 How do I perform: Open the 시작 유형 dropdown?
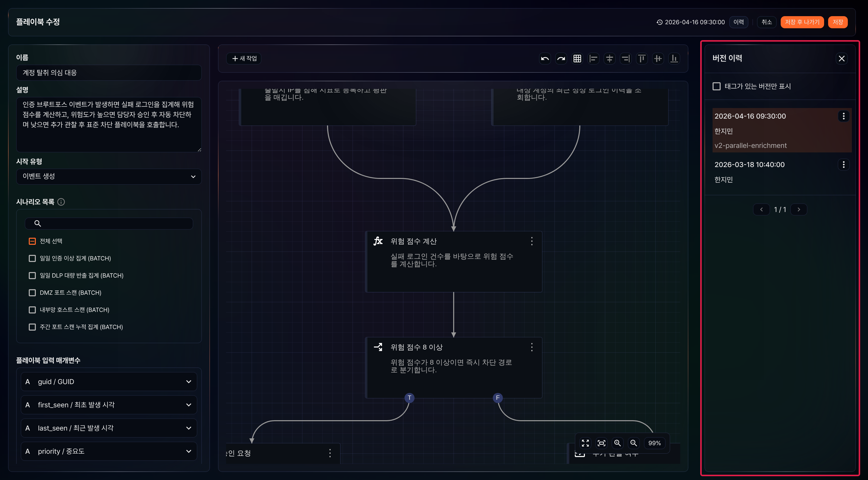click(x=109, y=177)
